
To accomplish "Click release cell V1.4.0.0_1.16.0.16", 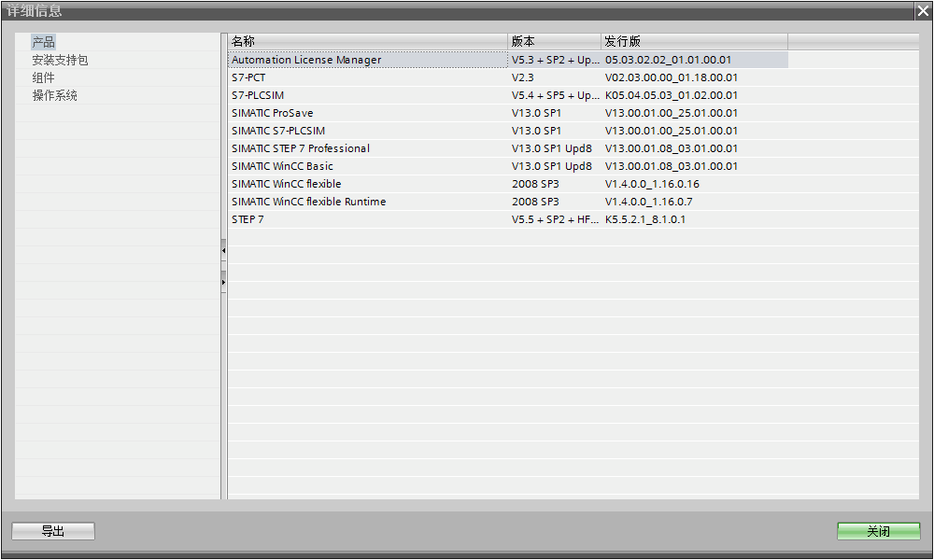I will coord(694,184).
